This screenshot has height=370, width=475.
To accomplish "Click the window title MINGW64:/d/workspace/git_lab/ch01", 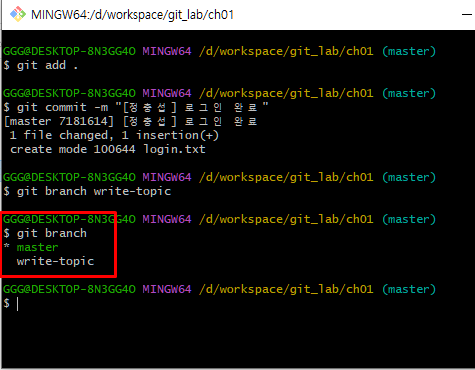I will [x=132, y=15].
